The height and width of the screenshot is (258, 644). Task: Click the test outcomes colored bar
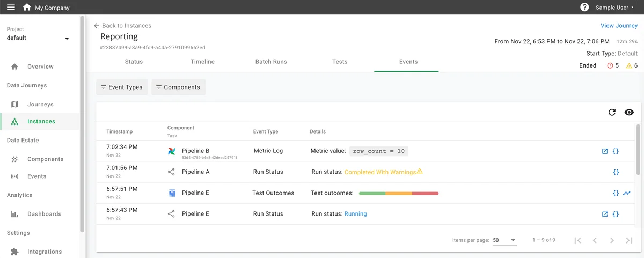tap(398, 193)
